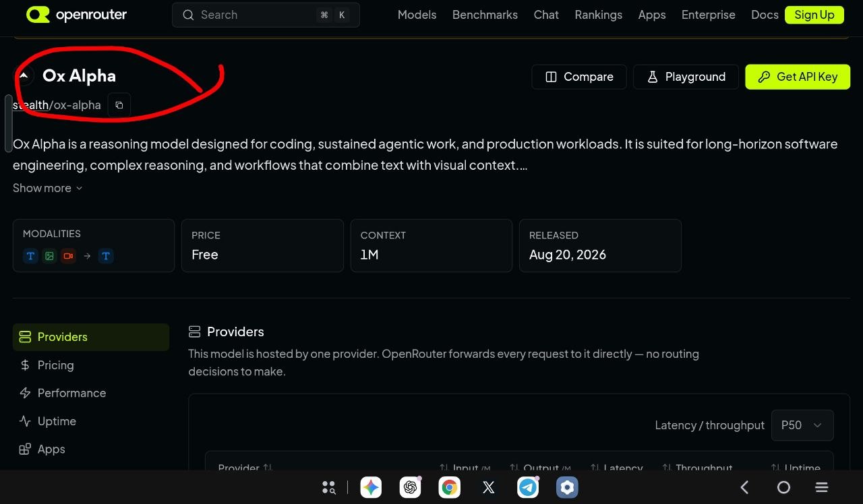Click the Free price value
Viewport: 863px width, 504px height.
coord(205,255)
